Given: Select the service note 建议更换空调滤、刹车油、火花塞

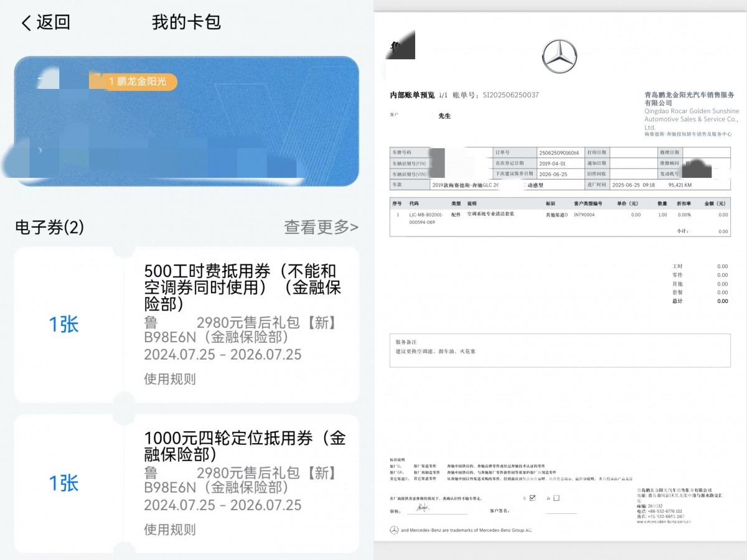Looking at the screenshot, I should [435, 352].
